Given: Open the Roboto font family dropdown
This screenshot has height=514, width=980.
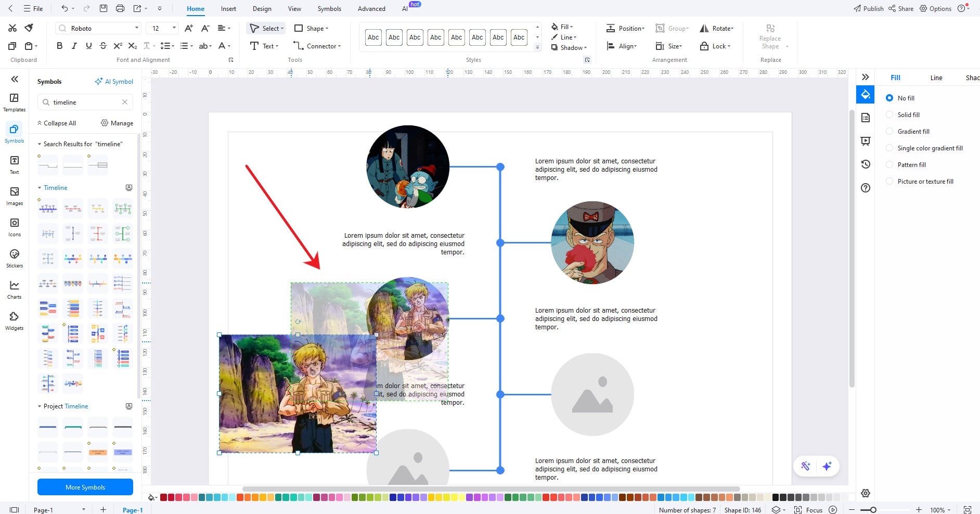Looking at the screenshot, I should coord(137,28).
